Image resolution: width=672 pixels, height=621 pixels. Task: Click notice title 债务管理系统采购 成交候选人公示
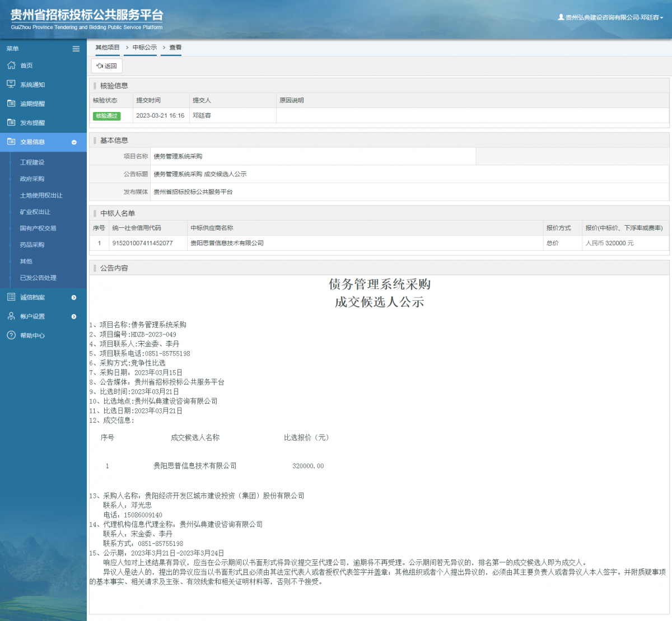point(200,174)
